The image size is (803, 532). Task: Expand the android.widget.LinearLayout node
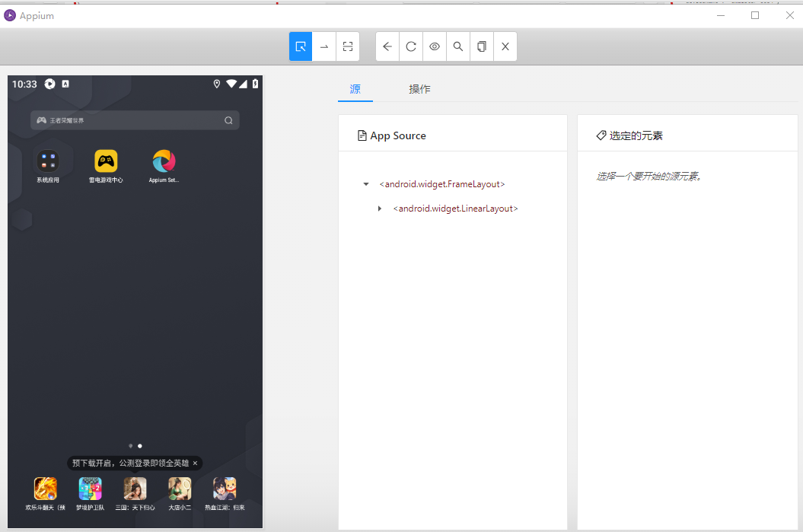(380, 209)
